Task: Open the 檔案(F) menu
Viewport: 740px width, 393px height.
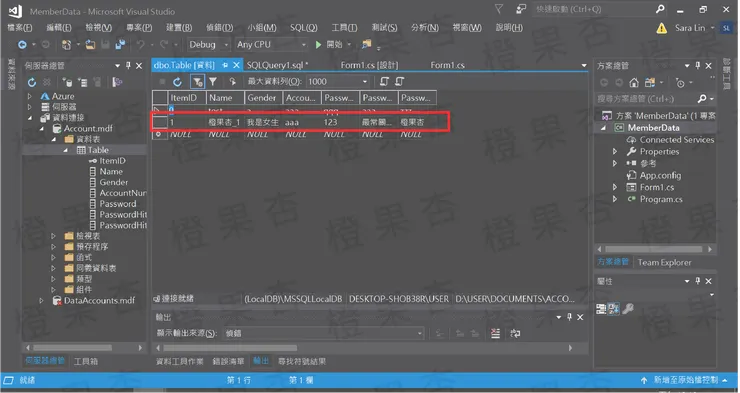Action: pyautogui.click(x=20, y=28)
